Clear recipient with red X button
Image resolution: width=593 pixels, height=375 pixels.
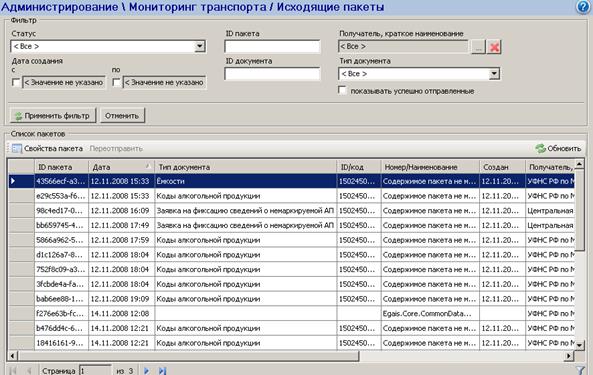click(494, 47)
